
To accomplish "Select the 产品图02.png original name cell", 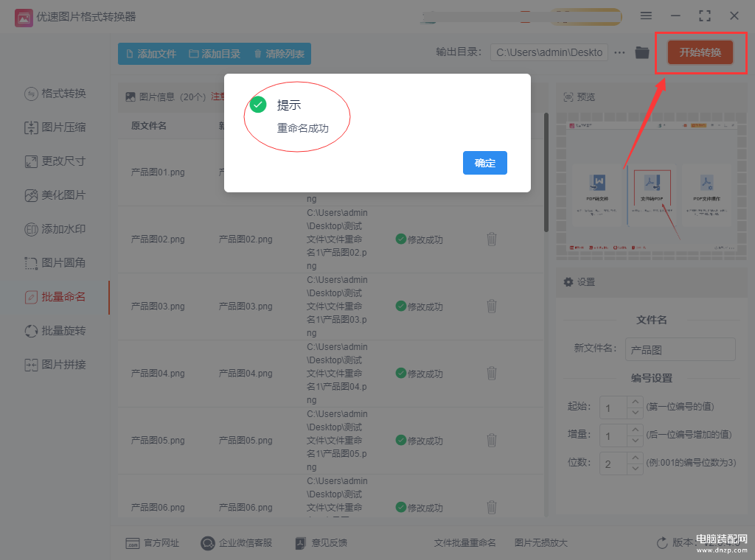I will [158, 239].
